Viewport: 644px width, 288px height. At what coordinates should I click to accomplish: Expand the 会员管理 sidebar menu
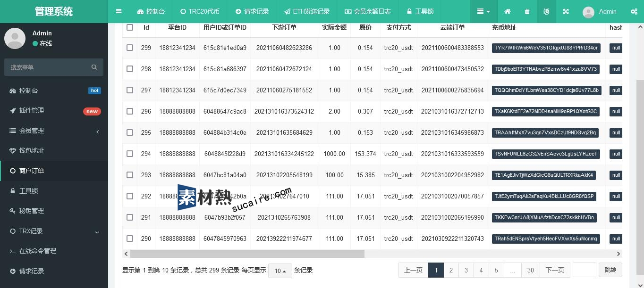(97, 131)
